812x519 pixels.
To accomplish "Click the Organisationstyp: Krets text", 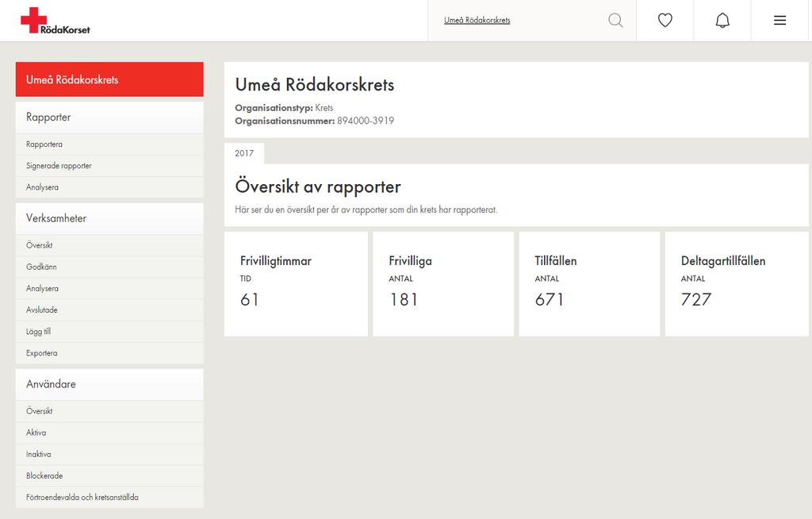I will point(284,108).
